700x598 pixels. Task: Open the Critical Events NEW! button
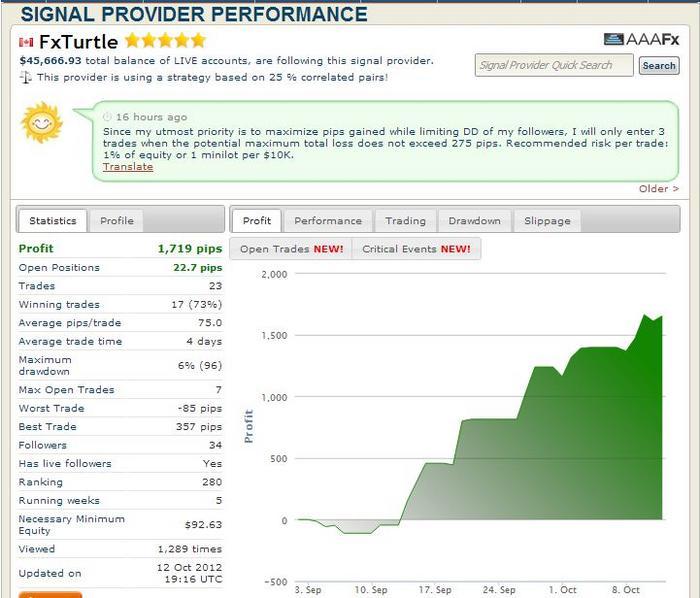417,249
